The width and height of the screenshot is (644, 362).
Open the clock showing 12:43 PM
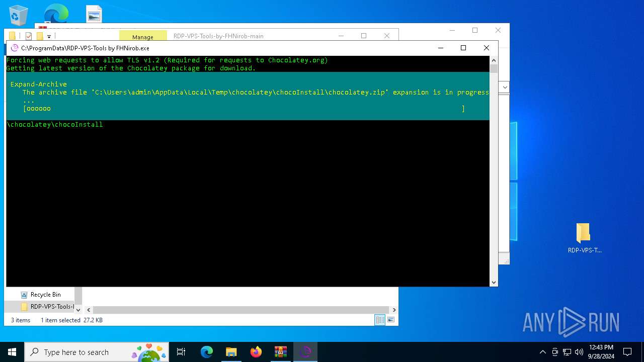coord(601,352)
